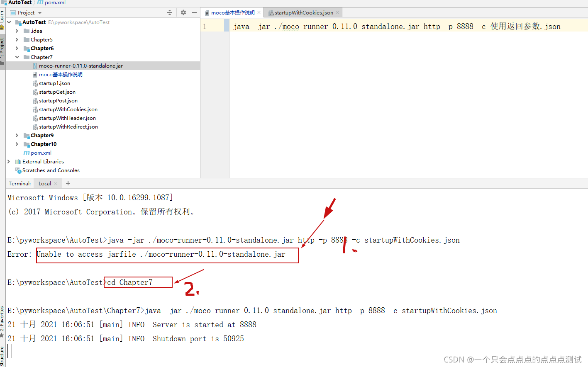The image size is (588, 367).
Task: Expand External Libraries node
Action: (9, 161)
